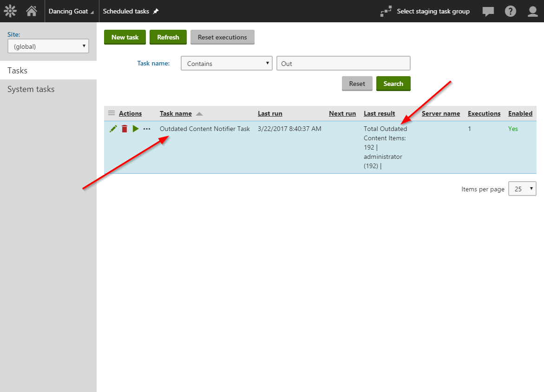Open the user profile menu icon
This screenshot has height=392, width=544.
[532, 11]
